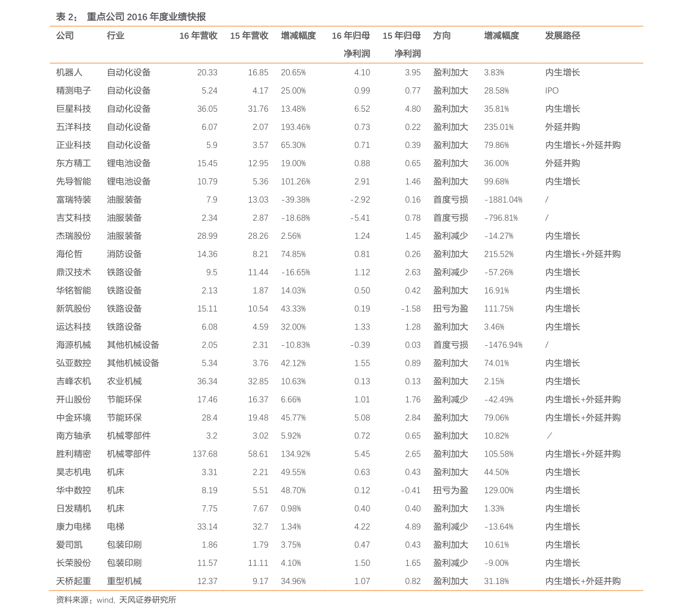Select company name 昊志机电
This screenshot has height=616, width=693.
(74, 472)
